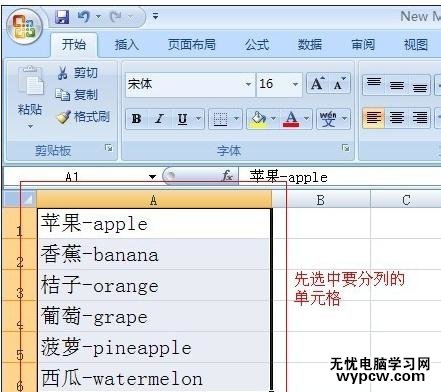The height and width of the screenshot is (392, 441).
Task: Open the 字体 dialog launcher
Action: pos(346,147)
